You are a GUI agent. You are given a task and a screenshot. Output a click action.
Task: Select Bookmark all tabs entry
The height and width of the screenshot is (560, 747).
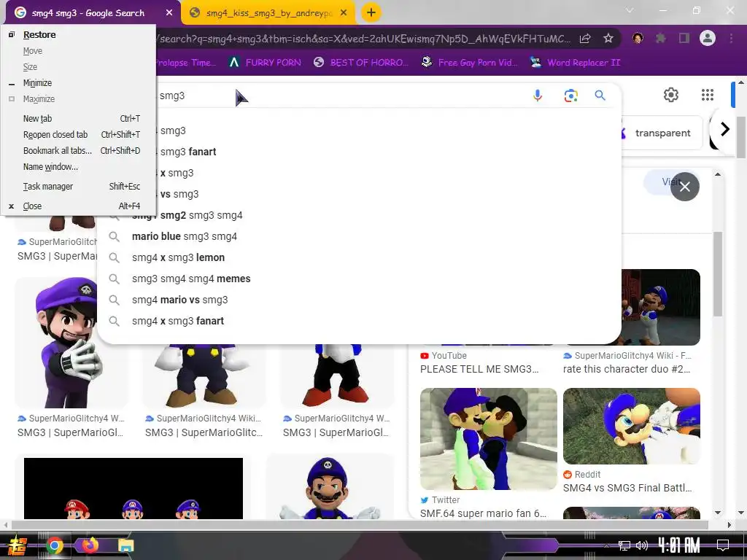click(78, 150)
